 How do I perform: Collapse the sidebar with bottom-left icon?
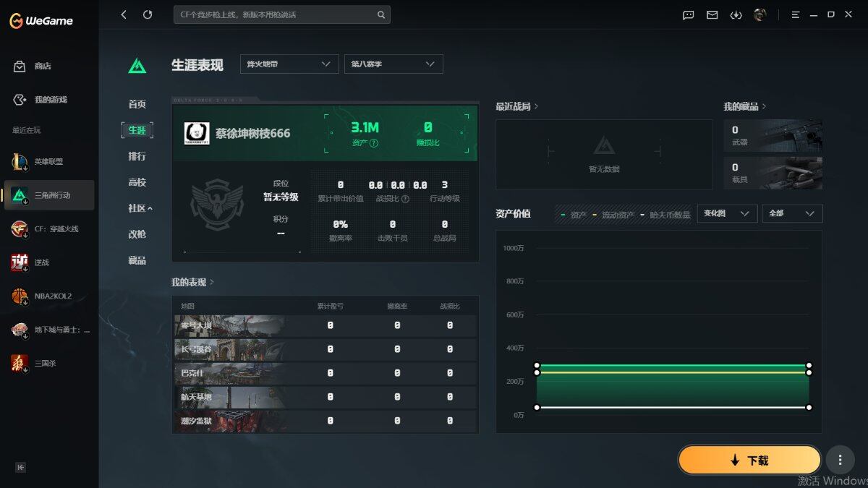coord(21,467)
